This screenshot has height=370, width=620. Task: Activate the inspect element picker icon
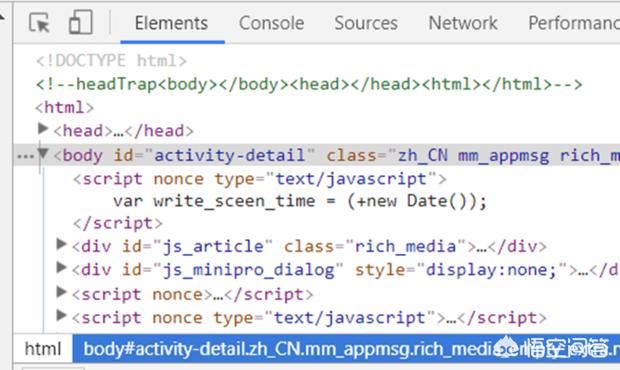[39, 23]
